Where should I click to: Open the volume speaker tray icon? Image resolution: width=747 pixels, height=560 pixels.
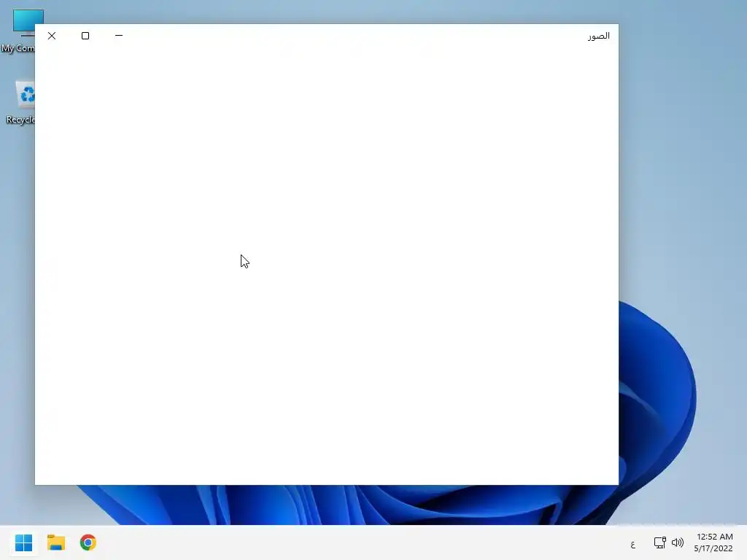[x=678, y=542]
